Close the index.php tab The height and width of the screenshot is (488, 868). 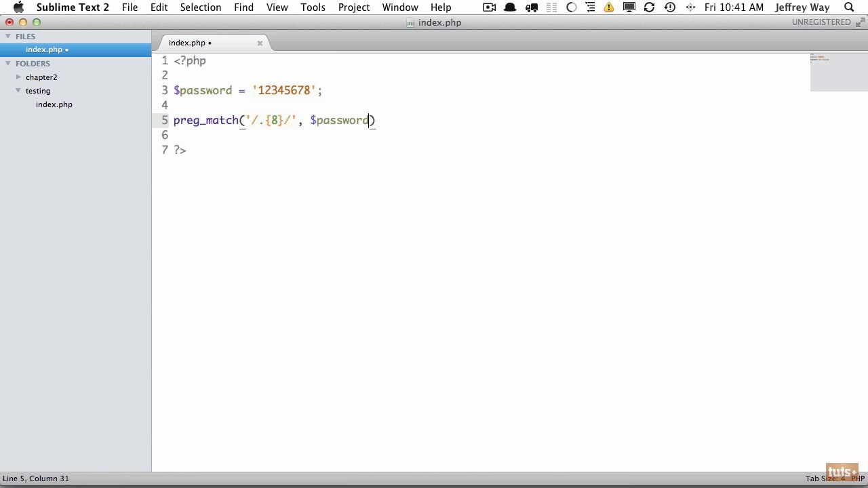point(260,43)
